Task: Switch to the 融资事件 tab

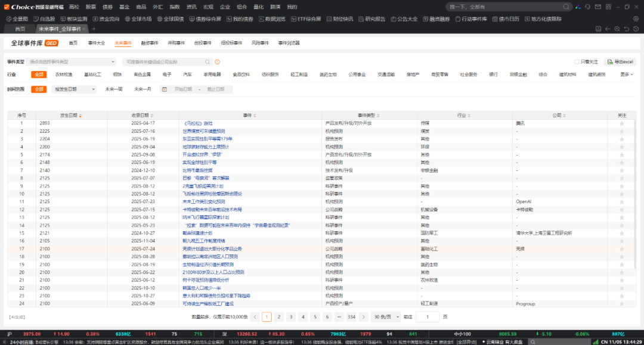Action: (150, 43)
